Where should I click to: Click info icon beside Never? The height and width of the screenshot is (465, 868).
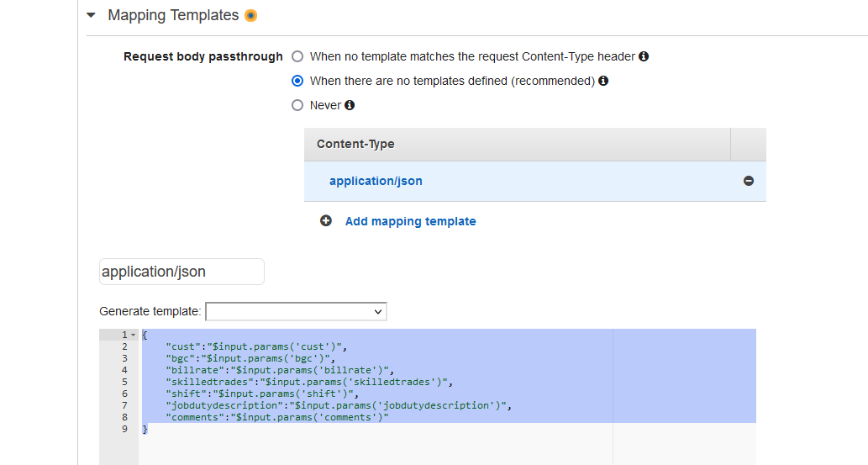(350, 106)
